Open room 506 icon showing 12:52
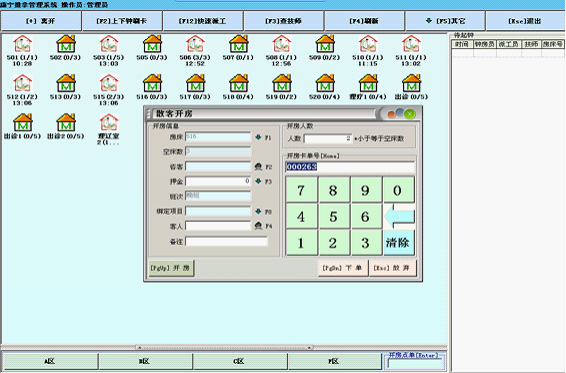Viewport: 566px width, 373px height. pyautogui.click(x=195, y=44)
